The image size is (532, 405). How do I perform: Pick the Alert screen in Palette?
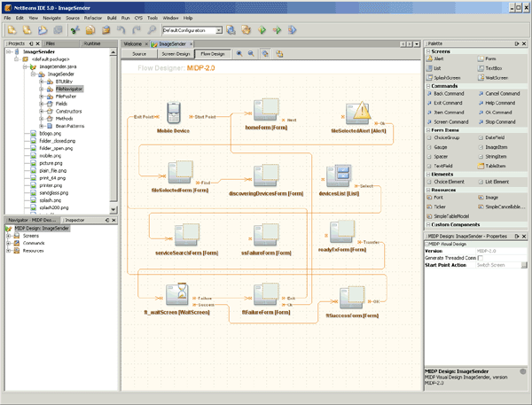(435, 58)
